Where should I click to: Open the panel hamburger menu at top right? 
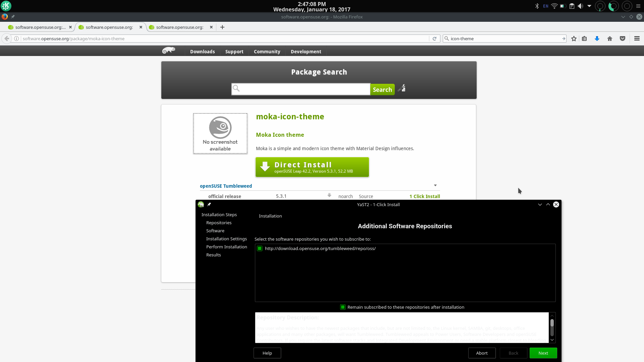point(638,6)
